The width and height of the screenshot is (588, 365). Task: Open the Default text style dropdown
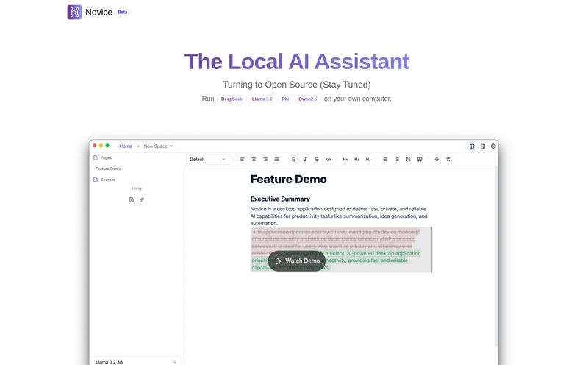[208, 159]
